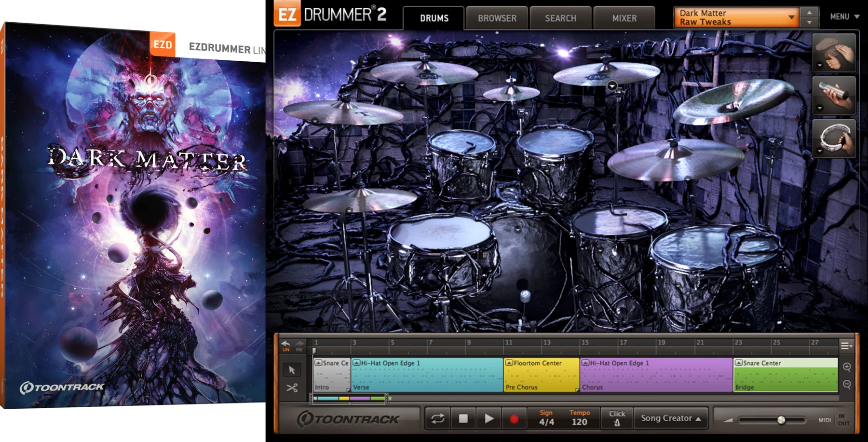Screen dimensions: 868x442
Task: Click the shaker percussion pad
Action: [x=834, y=96]
